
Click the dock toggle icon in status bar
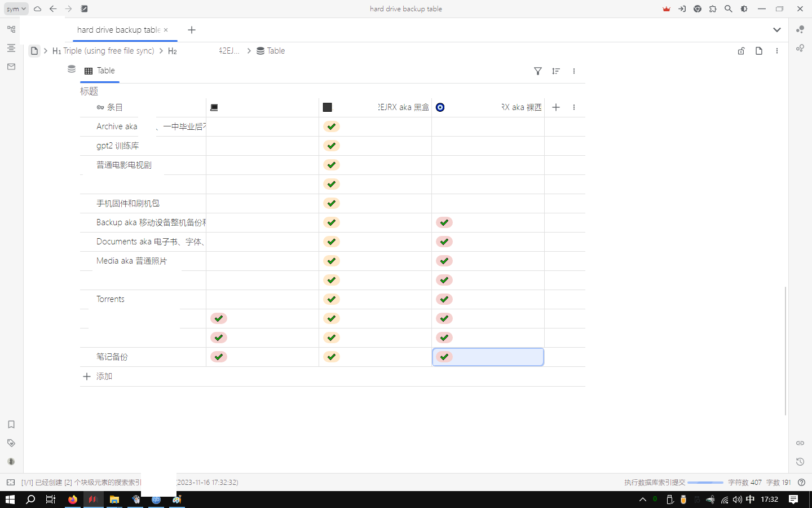coord(11,483)
